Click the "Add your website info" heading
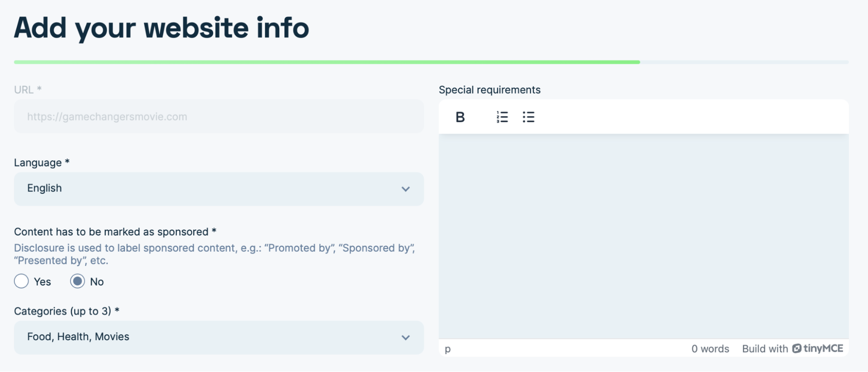 coord(162,28)
